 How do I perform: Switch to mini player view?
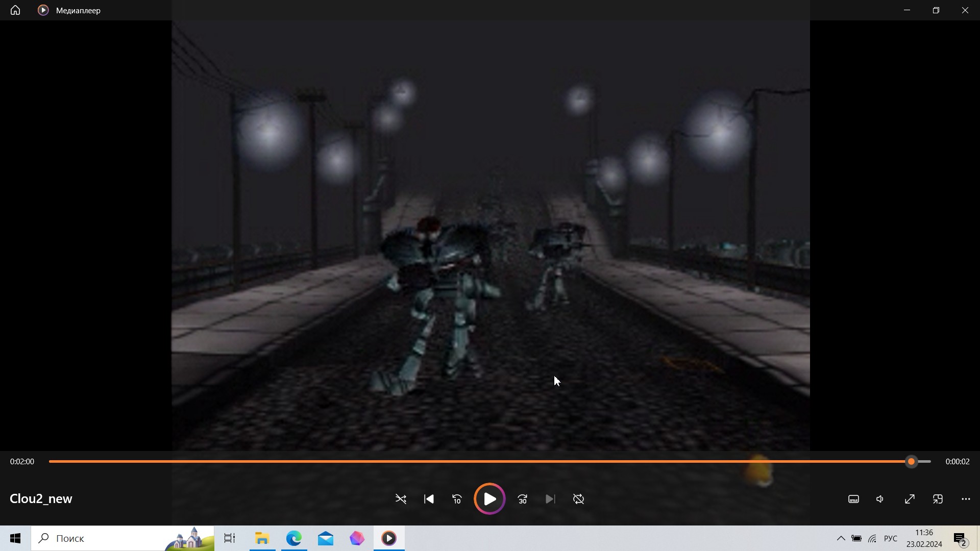point(938,499)
